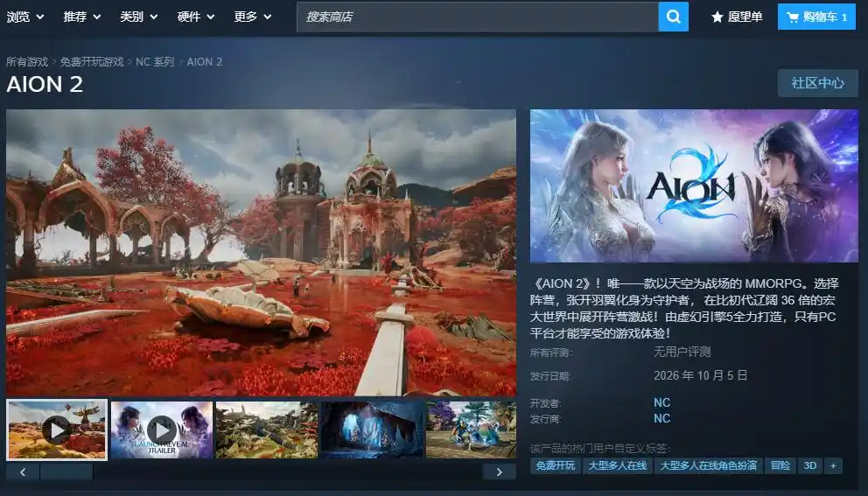Click the 无用户评测 review text

coord(682,352)
